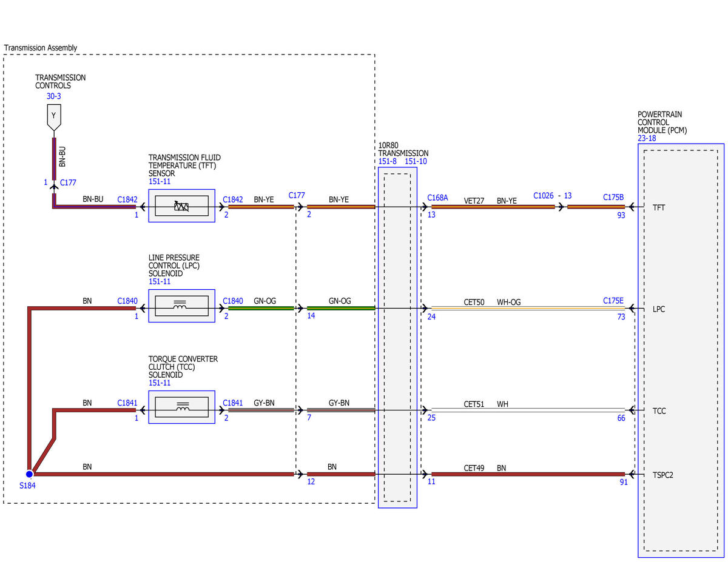Open the 151-11 link under TCC Solenoid
Image resolution: width=728 pixels, height=562 pixels.
tap(159, 383)
